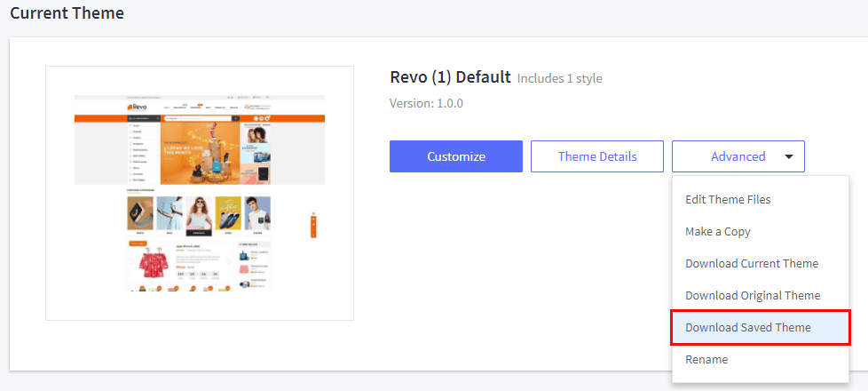Viewport: 868px width, 391px height.
Task: Choose Download Saved Theme
Action: (x=747, y=328)
